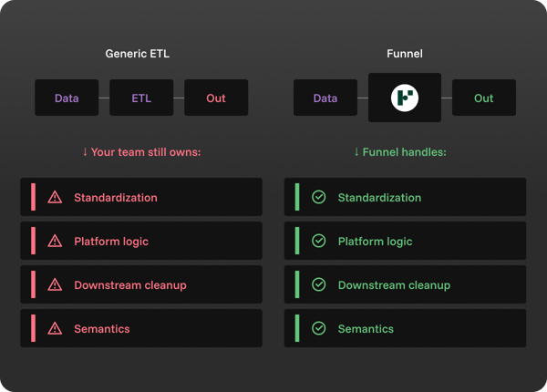Click 'Funnel handles:' text
The width and height of the screenshot is (547, 392).
tap(404, 152)
